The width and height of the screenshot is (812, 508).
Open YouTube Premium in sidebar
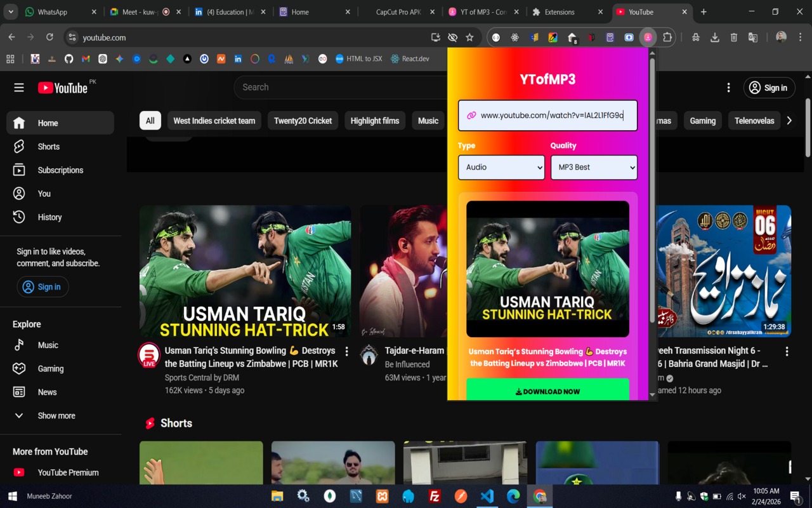coord(60,472)
